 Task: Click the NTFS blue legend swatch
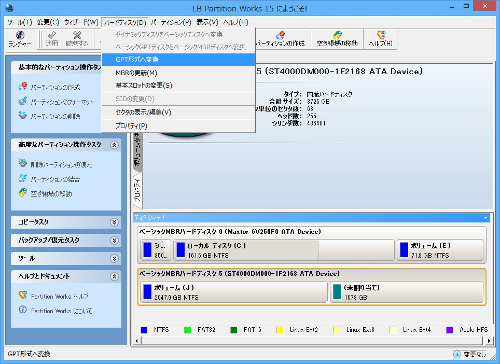pos(144,330)
